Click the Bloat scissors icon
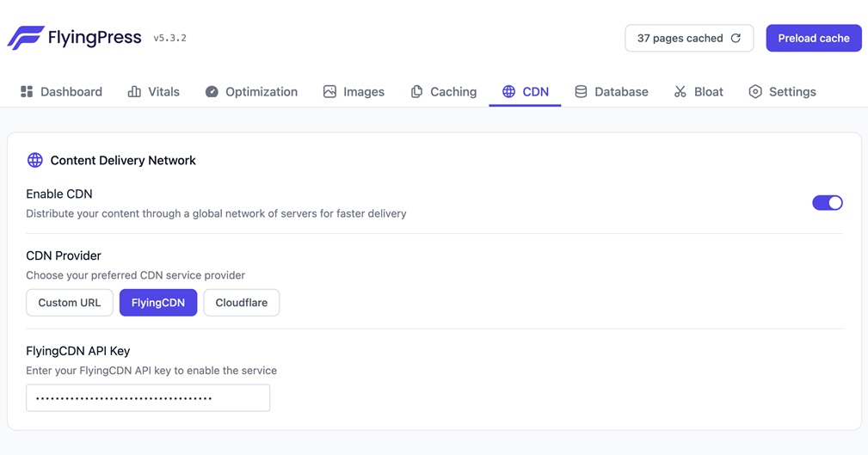This screenshot has height=455, width=868. click(680, 91)
